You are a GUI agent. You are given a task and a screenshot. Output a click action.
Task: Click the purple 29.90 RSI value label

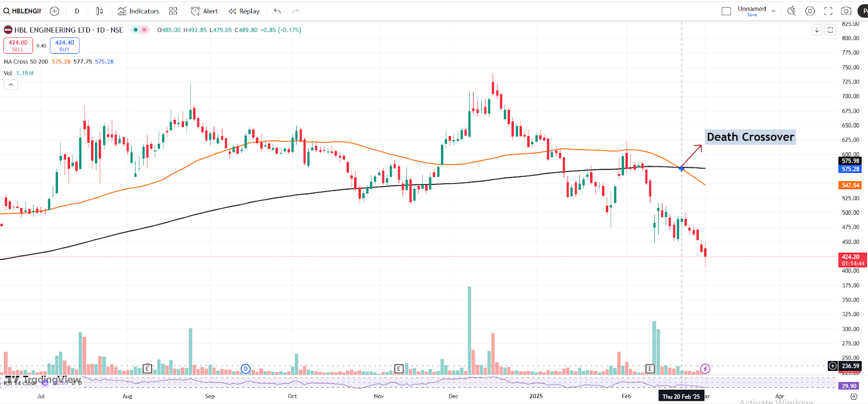pos(849,386)
